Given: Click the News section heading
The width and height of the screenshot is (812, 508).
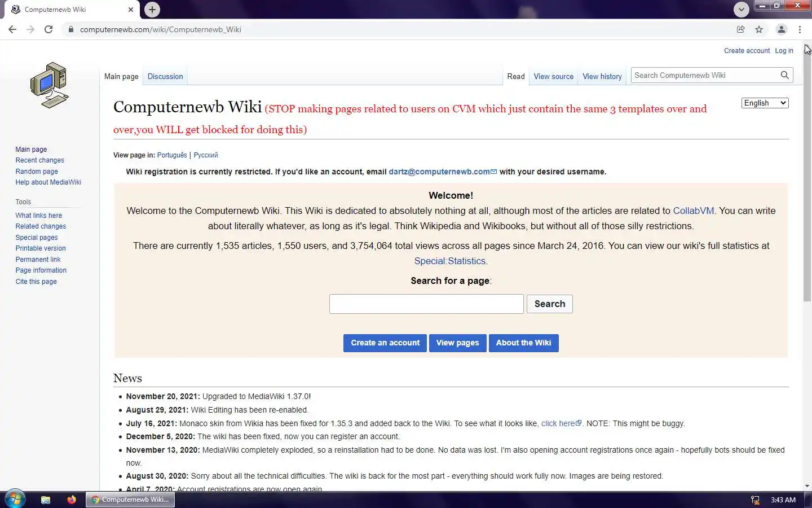Looking at the screenshot, I should click(x=127, y=378).
